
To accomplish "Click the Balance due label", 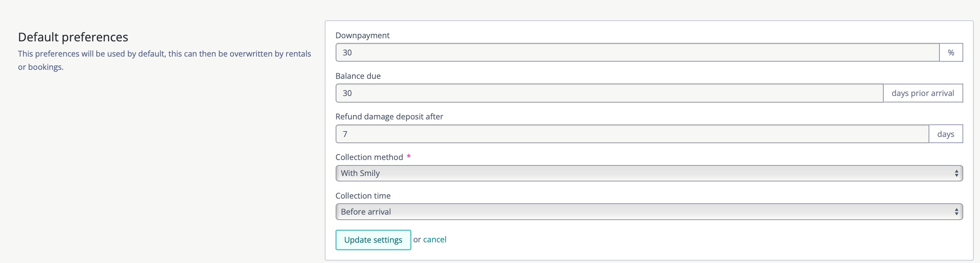I will coord(358,76).
